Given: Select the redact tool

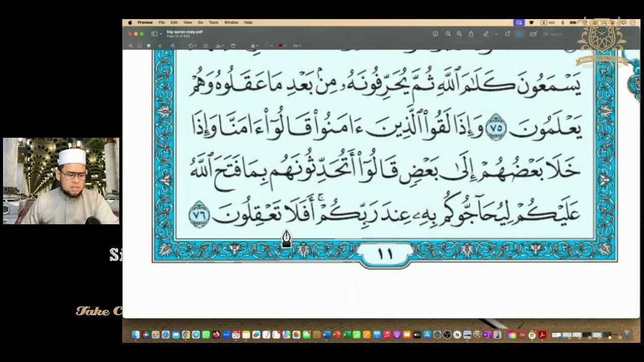Looking at the screenshot, I should tap(148, 46).
